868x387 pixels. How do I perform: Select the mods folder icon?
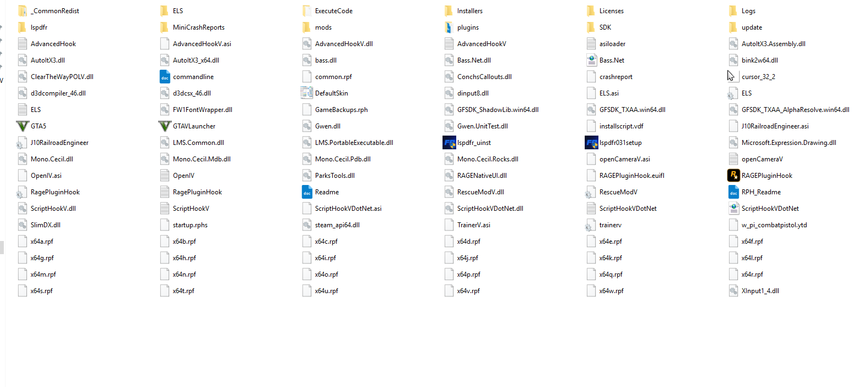(x=307, y=27)
